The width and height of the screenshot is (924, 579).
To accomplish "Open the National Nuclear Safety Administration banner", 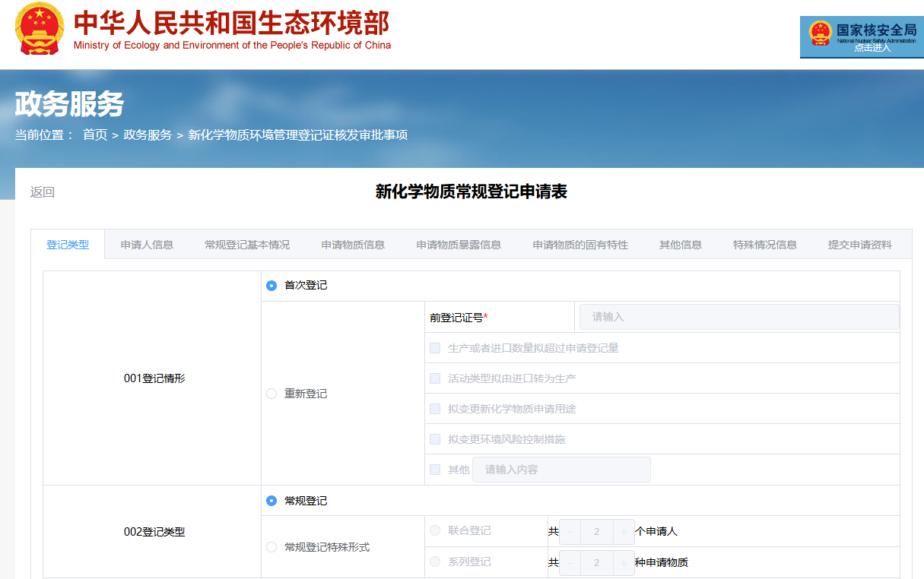I will 861,36.
